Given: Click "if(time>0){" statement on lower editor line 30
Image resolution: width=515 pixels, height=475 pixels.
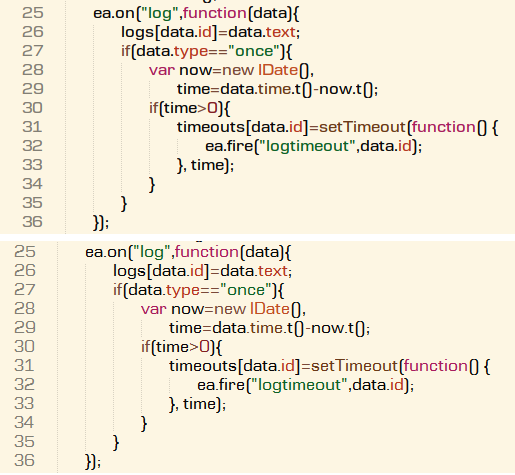Looking at the screenshot, I should coord(181,347).
